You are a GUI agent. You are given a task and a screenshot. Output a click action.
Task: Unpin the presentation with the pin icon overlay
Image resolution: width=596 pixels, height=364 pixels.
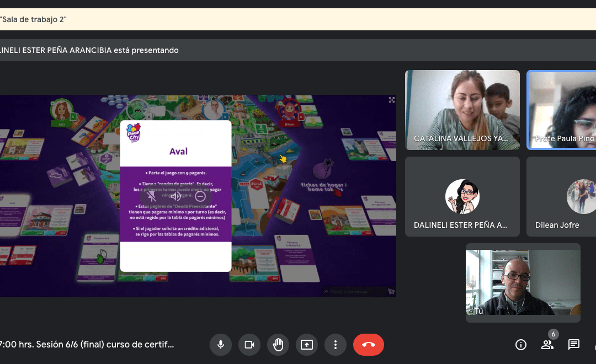tap(151, 196)
